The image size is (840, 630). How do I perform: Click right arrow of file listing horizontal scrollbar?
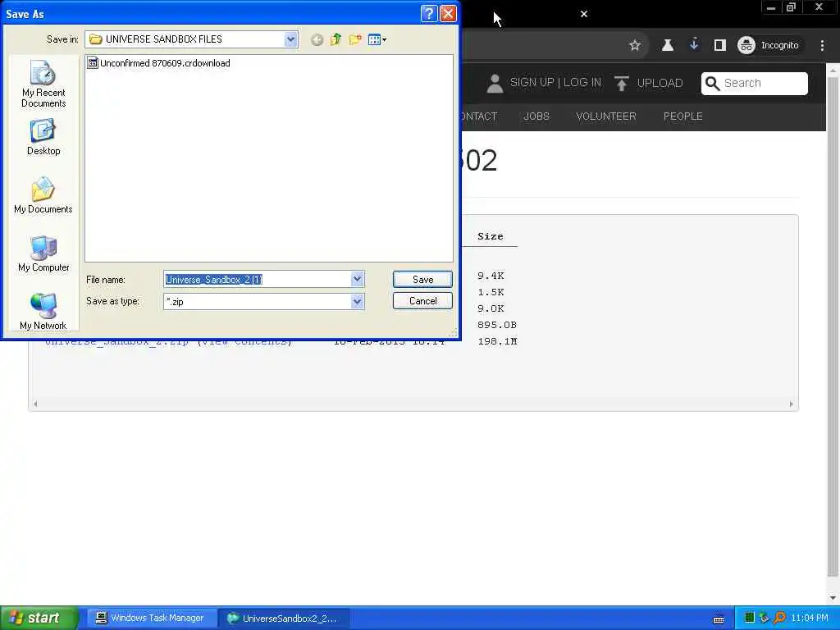792,404
